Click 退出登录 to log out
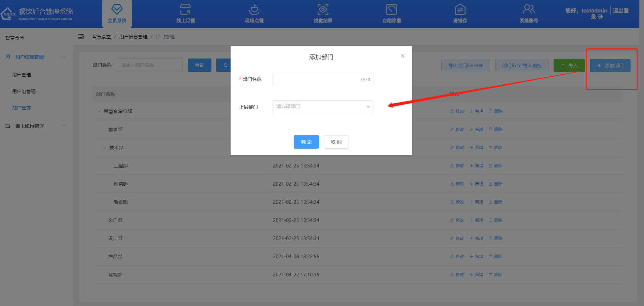The width and height of the screenshot is (644, 306). [620, 11]
